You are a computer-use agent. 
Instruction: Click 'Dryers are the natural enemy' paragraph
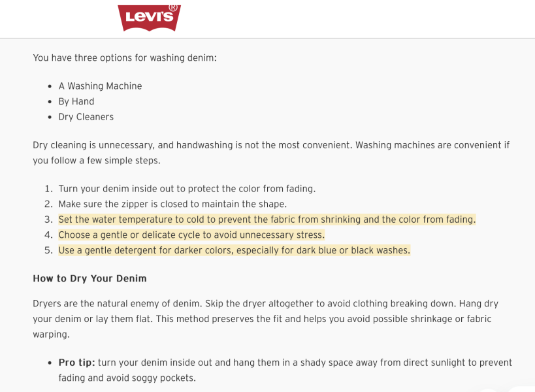point(266,319)
